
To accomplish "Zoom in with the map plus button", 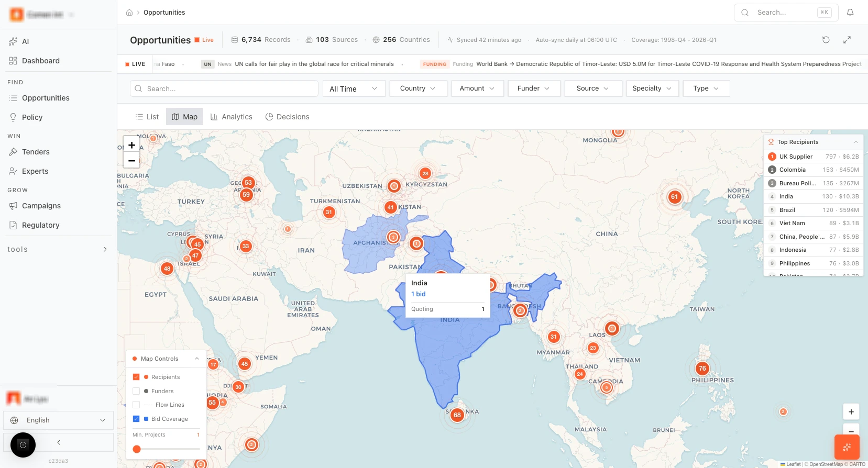I will [x=131, y=145].
